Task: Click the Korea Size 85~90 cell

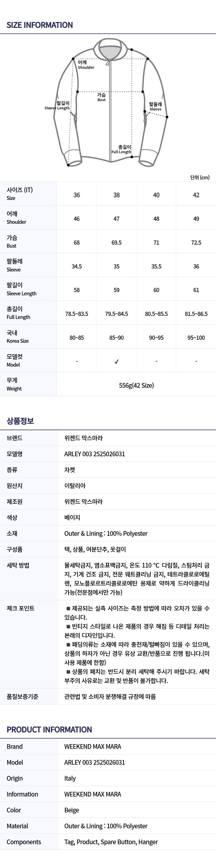Action: tap(116, 337)
